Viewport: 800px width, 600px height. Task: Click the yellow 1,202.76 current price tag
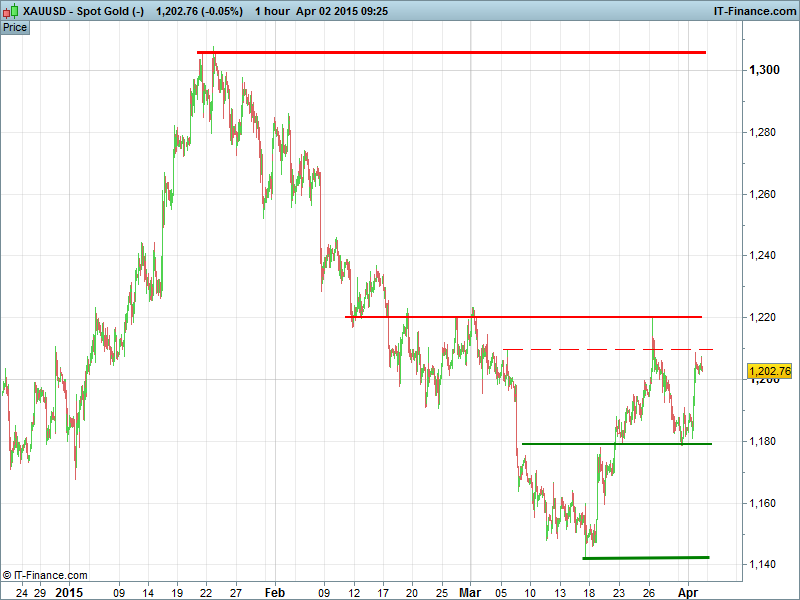click(770, 371)
